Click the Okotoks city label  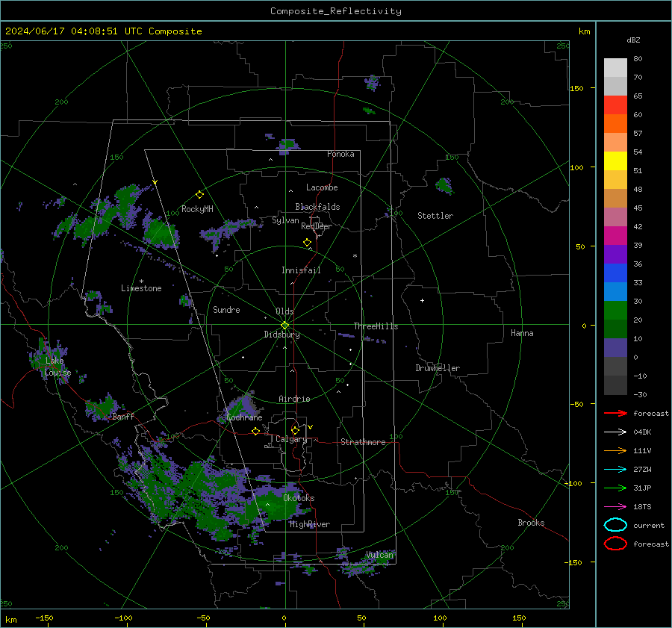tap(299, 498)
